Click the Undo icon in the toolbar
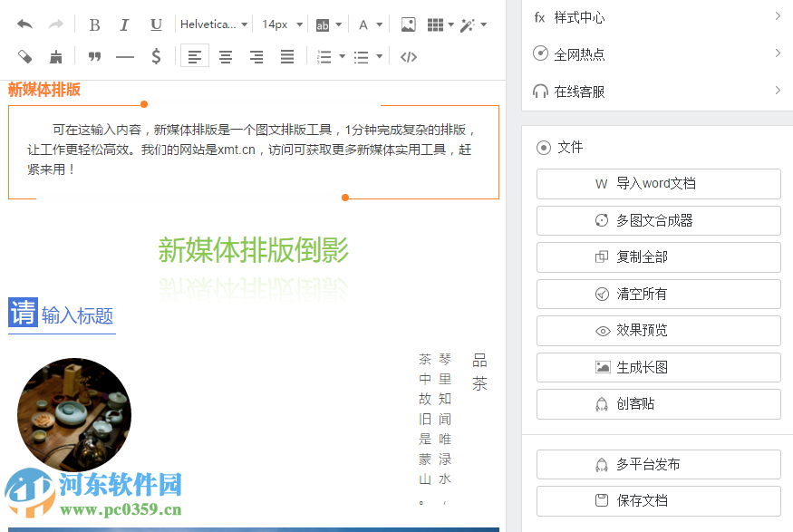Viewport: 793px width, 532px height. (24, 24)
